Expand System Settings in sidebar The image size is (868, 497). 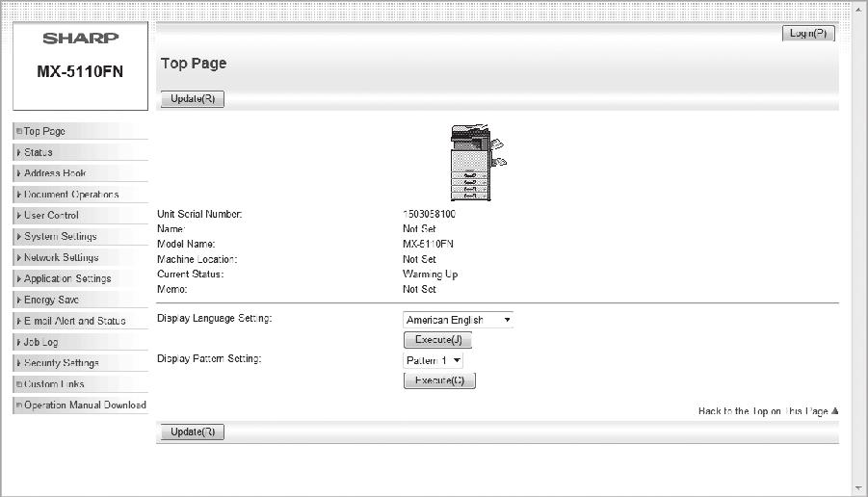[x=80, y=236]
